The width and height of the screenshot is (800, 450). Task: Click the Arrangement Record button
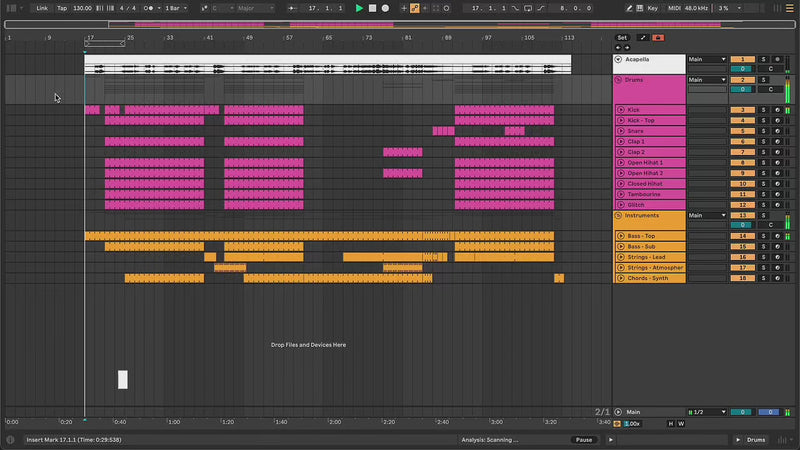tap(386, 8)
